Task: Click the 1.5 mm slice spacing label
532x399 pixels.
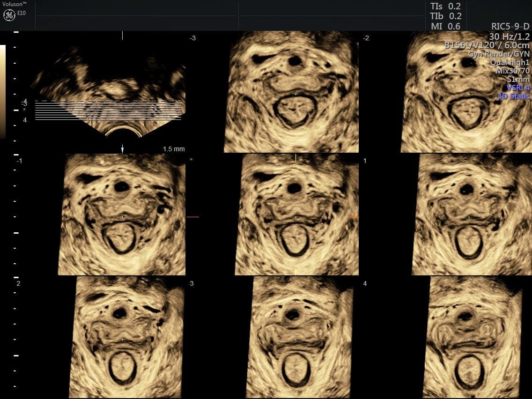Action: tap(174, 149)
